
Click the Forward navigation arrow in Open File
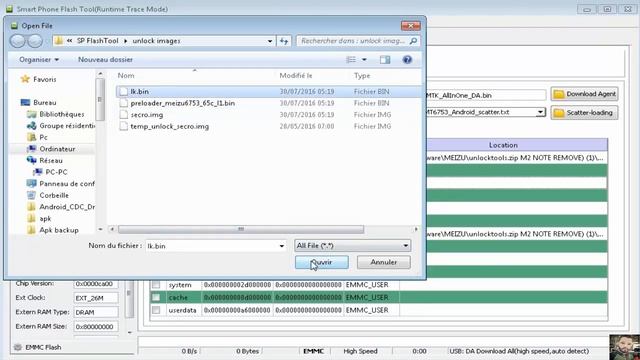pos(35,41)
